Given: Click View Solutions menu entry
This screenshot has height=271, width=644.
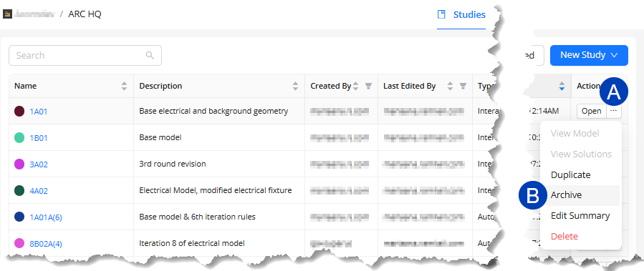Looking at the screenshot, I should 581,154.
